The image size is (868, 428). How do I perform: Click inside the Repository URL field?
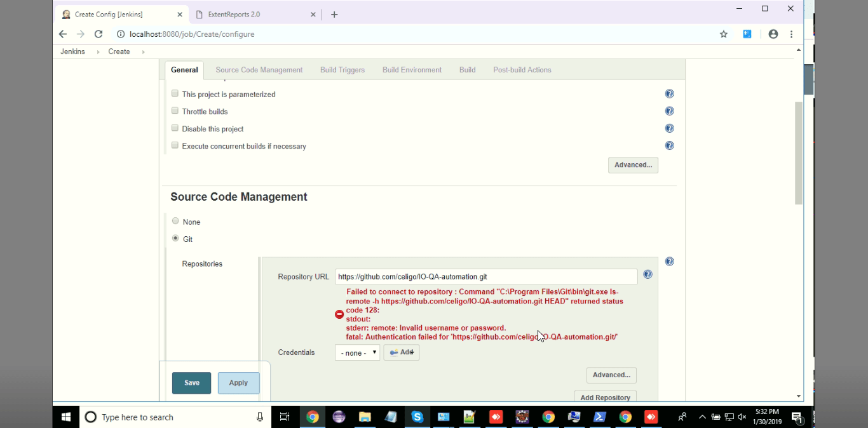pyautogui.click(x=486, y=277)
